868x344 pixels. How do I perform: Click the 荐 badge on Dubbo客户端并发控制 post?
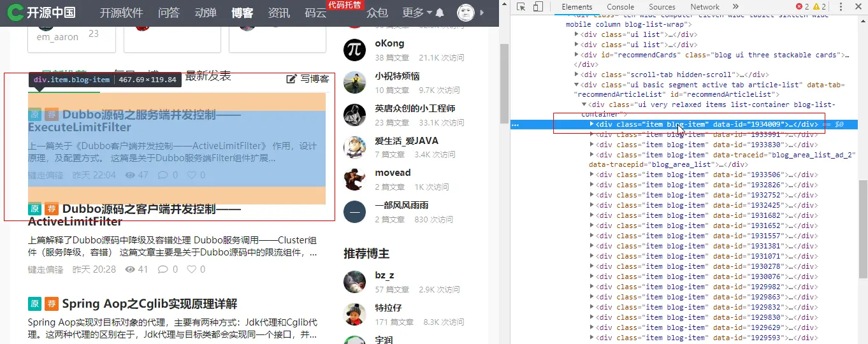[x=52, y=209]
